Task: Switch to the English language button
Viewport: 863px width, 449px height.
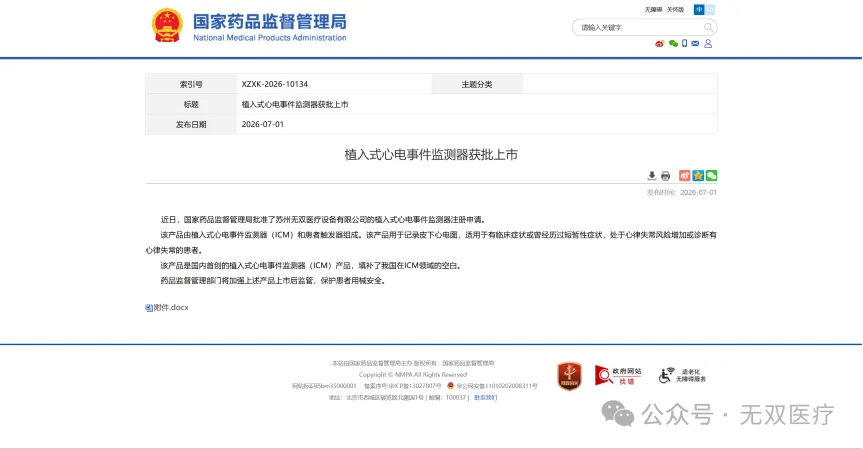Action: 710,10
